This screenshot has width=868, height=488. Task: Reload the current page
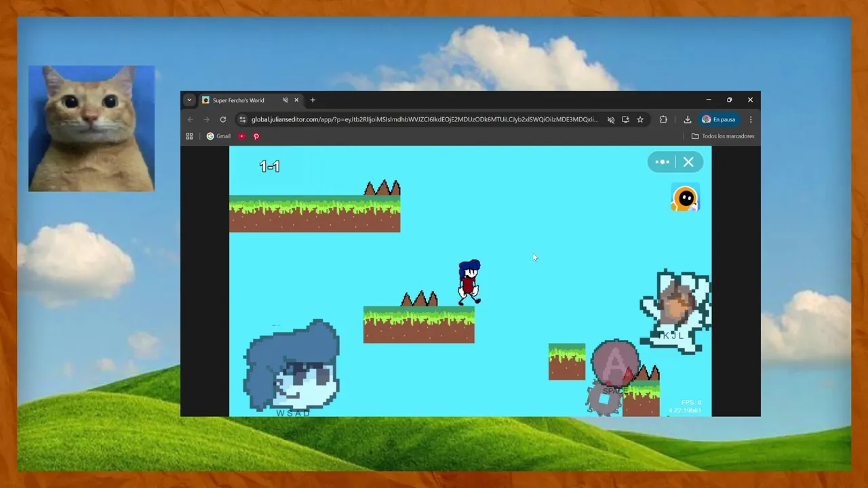222,119
